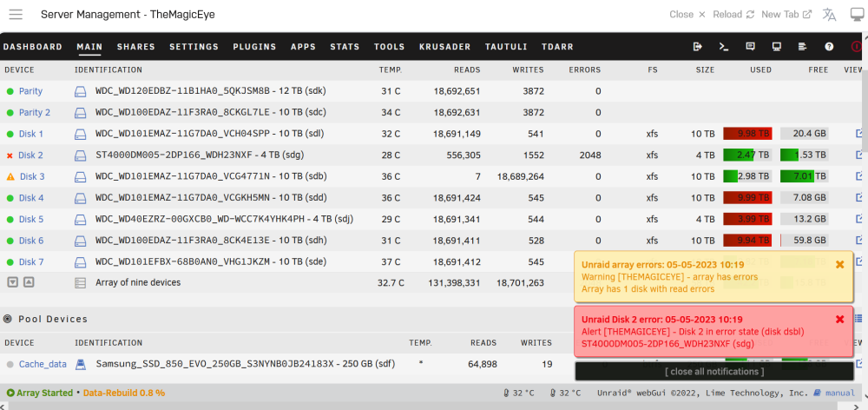Open the Cache_data device link
This screenshot has width=868, height=410.
pos(43,364)
